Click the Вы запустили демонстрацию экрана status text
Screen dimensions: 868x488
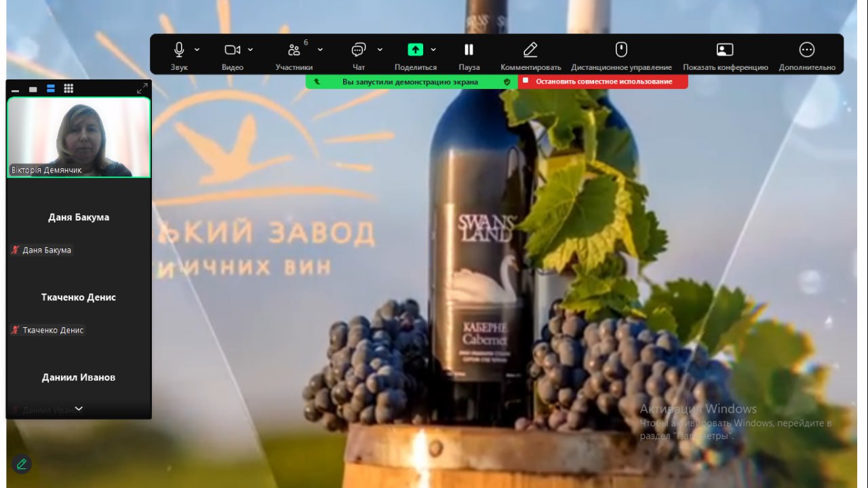click(x=410, y=82)
